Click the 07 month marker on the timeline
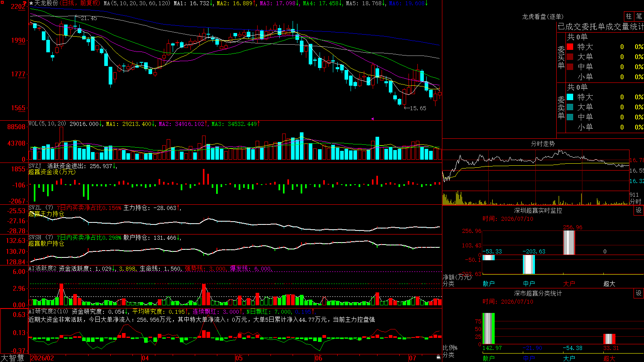Viewport: 644px width, 362px height. [413, 358]
